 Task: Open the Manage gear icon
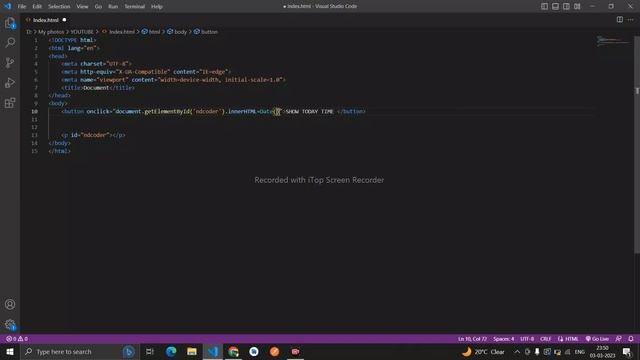(x=10, y=324)
